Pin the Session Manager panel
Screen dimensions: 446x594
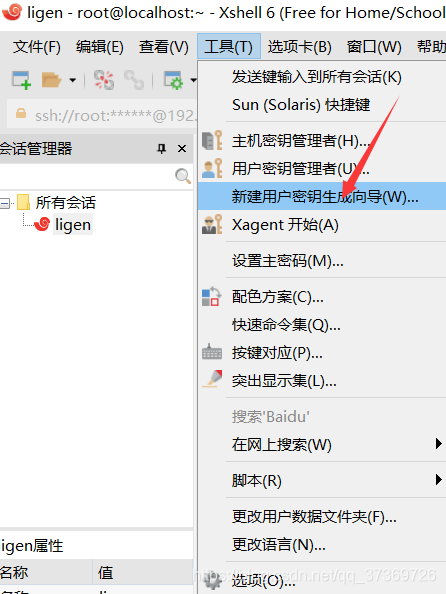pyautogui.click(x=162, y=148)
